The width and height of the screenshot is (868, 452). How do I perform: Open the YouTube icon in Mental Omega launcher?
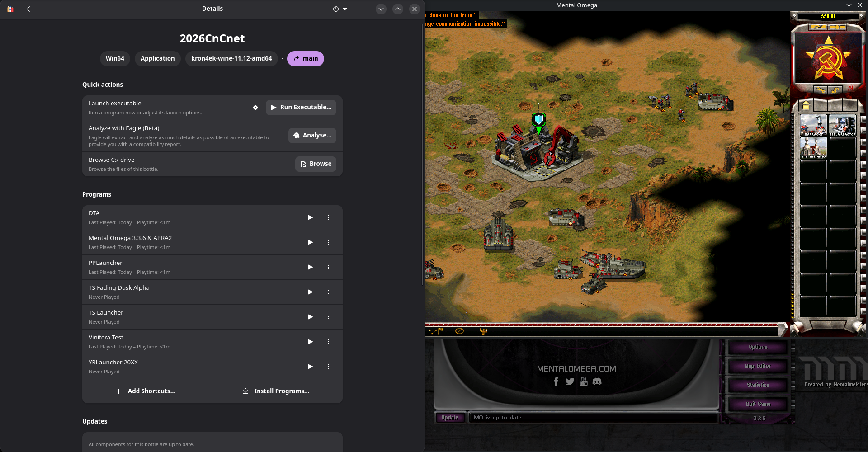584,381
